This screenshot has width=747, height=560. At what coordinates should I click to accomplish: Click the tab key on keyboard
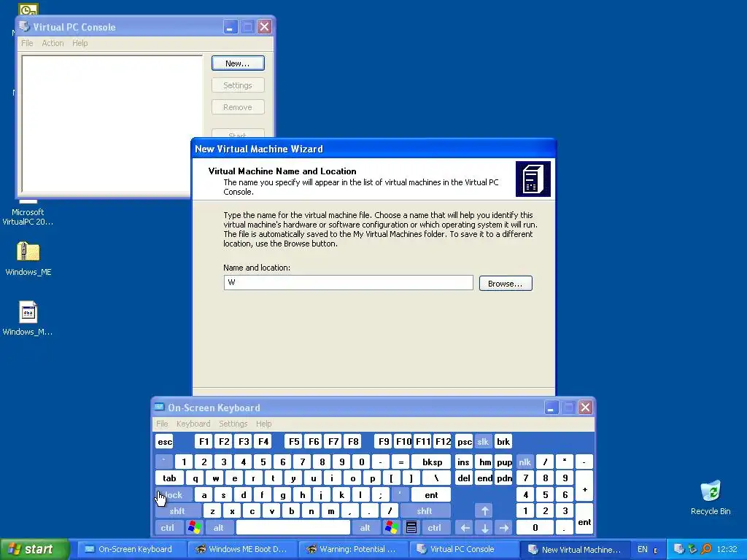pos(169,478)
